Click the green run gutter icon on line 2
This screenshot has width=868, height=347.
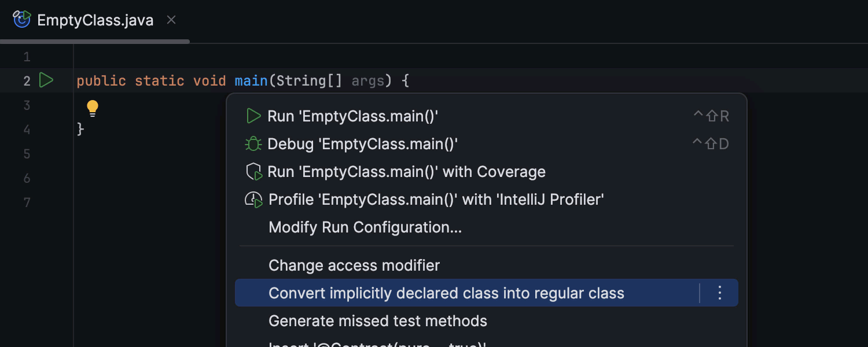[x=46, y=80]
